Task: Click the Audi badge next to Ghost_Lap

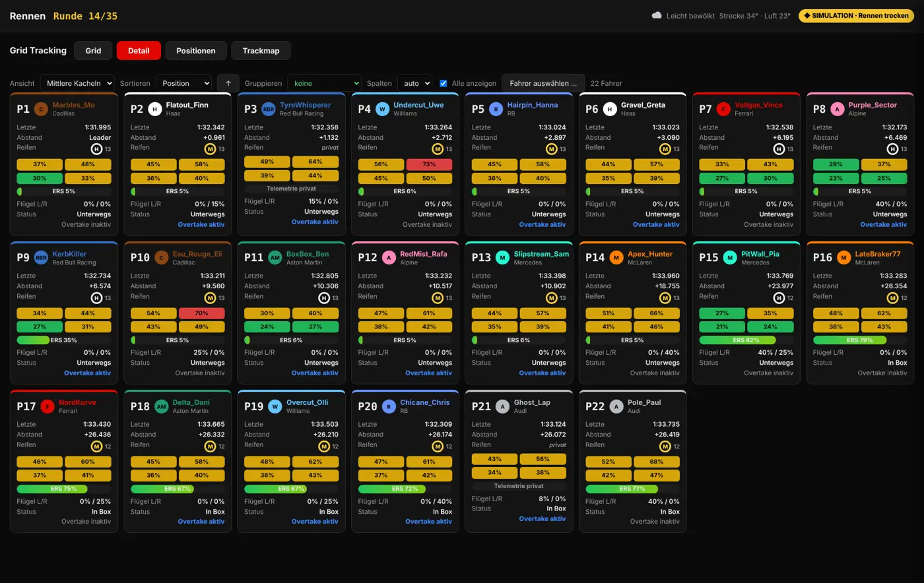Action: click(x=503, y=406)
